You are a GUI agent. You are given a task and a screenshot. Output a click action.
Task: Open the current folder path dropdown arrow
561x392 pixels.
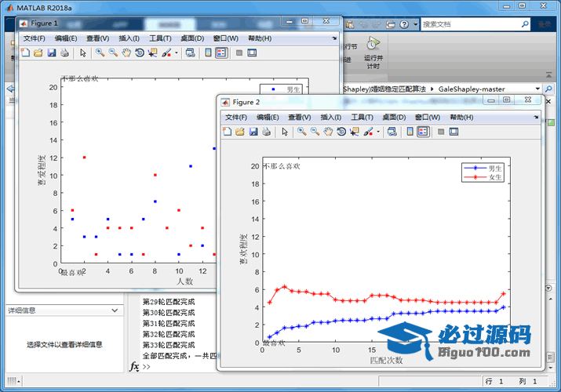[537, 89]
